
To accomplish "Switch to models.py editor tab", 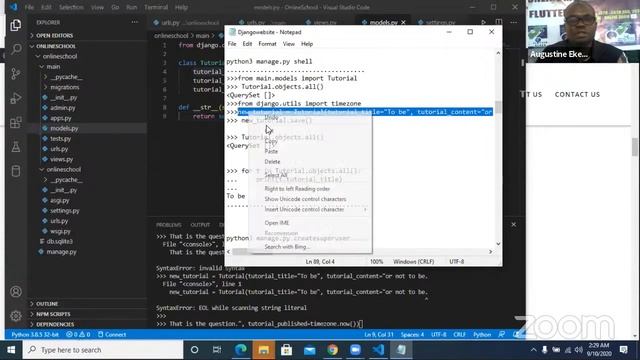I will (383, 22).
